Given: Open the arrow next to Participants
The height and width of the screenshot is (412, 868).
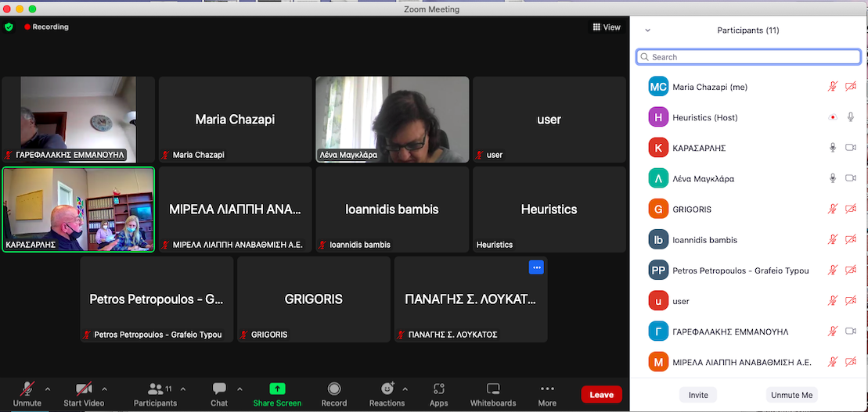Looking at the screenshot, I should (183, 389).
